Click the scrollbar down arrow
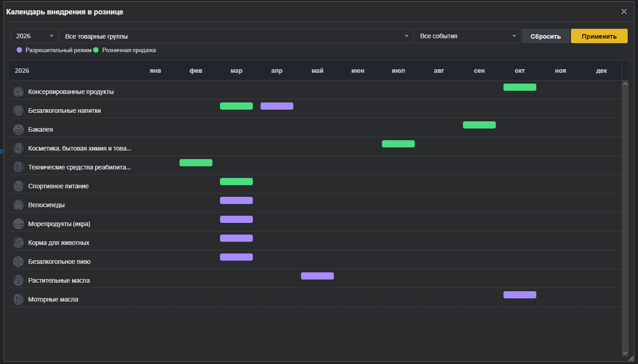Viewport: 638px width, 364px height. [x=625, y=353]
